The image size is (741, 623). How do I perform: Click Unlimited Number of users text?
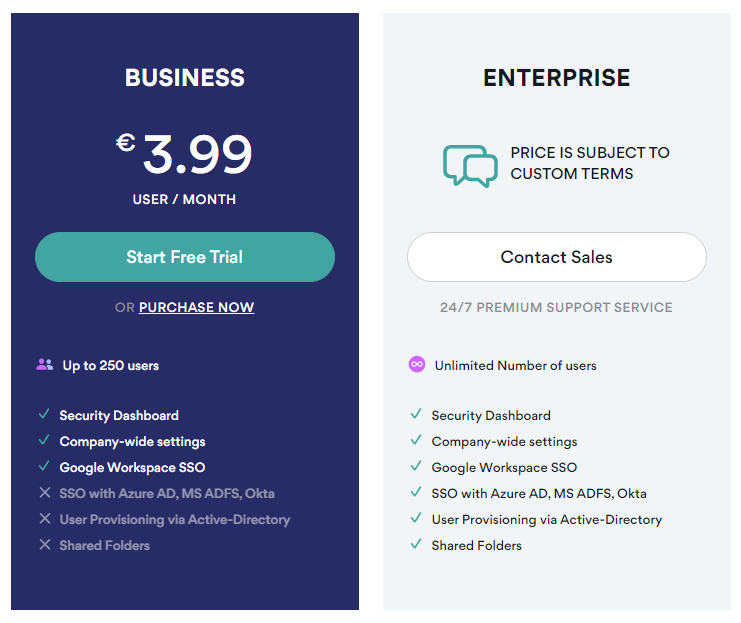point(516,365)
